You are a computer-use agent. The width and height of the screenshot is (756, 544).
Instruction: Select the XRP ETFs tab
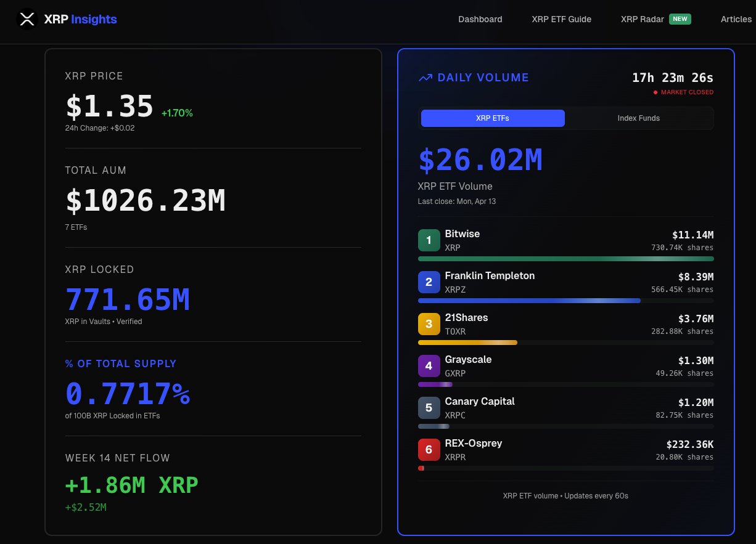(493, 118)
